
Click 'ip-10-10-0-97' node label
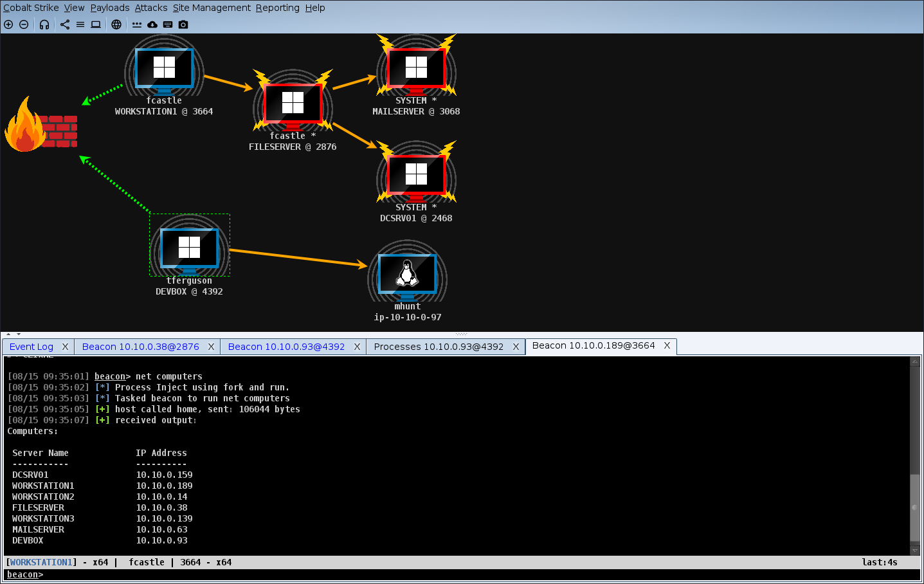(408, 317)
